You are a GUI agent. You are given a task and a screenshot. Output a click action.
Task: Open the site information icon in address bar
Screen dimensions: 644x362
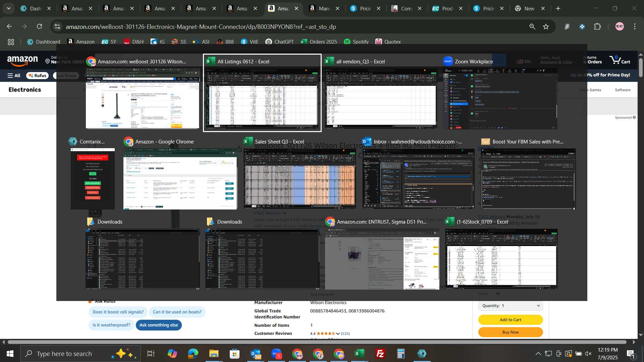[57, 26]
